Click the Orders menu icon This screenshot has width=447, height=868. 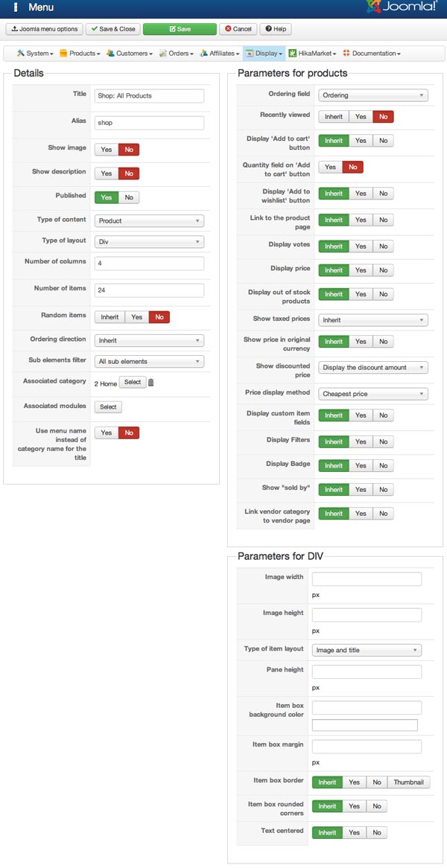[x=162, y=54]
